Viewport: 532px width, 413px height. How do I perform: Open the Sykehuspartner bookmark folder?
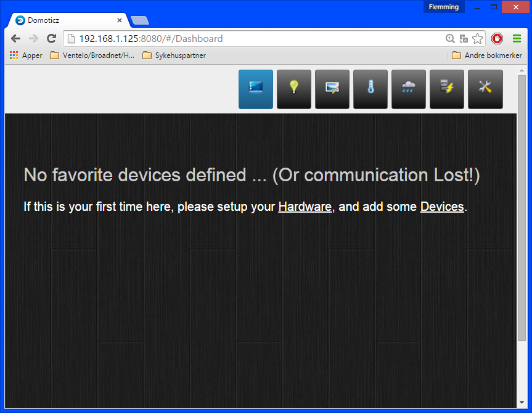(x=174, y=55)
